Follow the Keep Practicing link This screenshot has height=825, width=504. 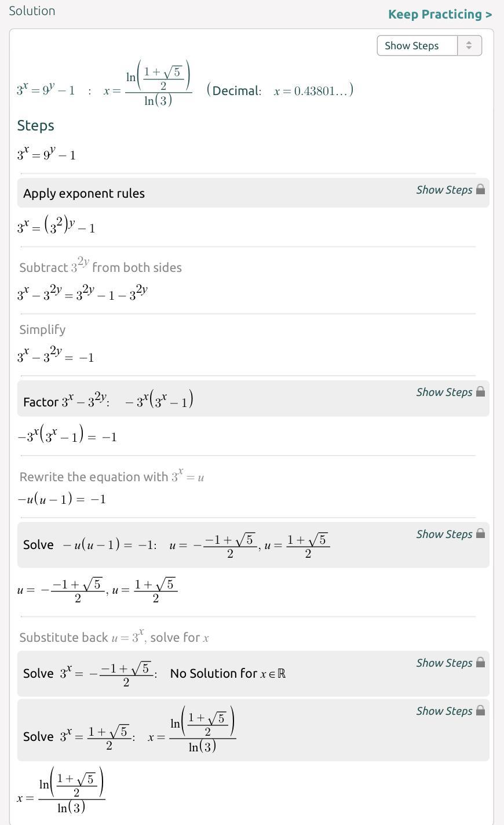coord(440,14)
